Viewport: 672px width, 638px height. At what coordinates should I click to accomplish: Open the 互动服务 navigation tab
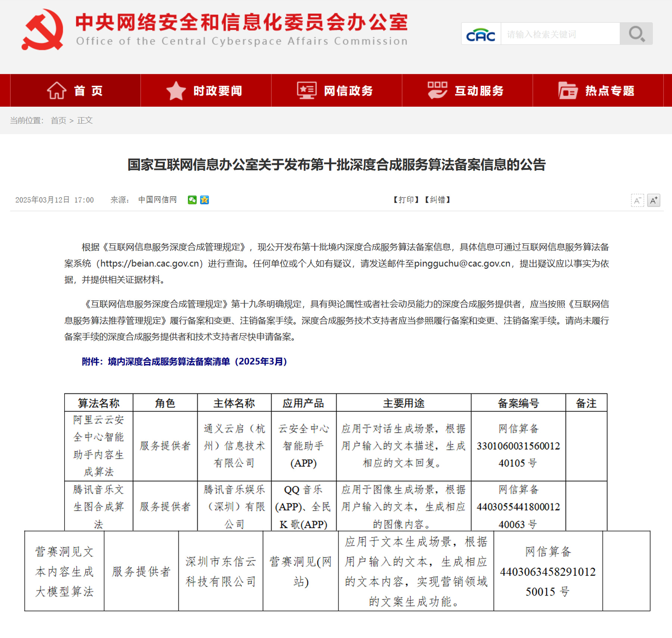(x=467, y=91)
